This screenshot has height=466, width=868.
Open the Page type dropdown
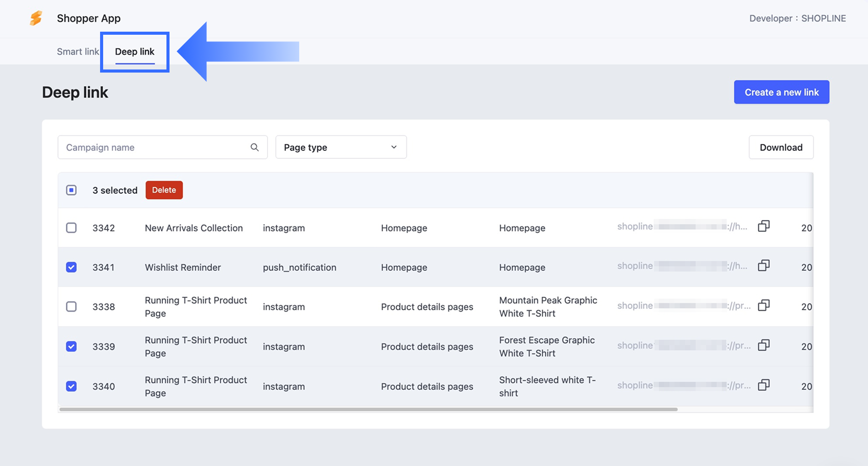[x=341, y=147]
